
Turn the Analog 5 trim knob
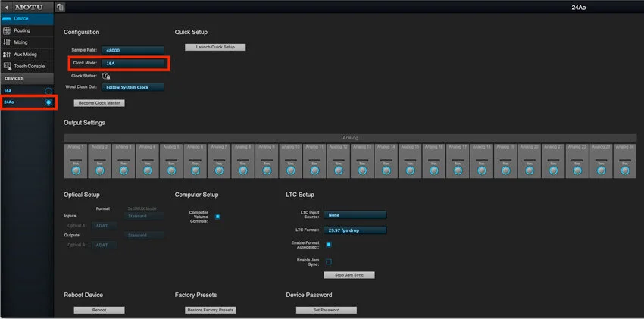(172, 170)
